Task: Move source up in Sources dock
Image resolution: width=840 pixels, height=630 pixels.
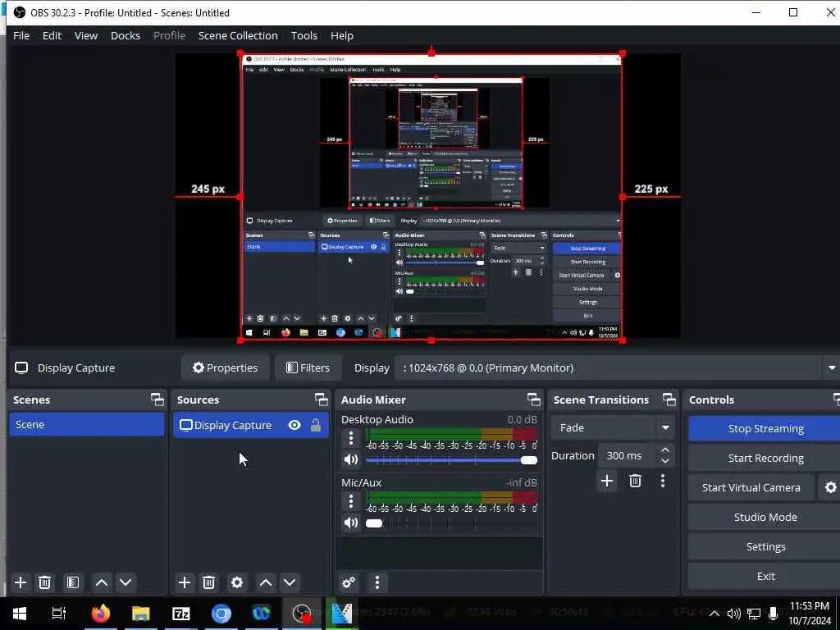Action: click(266, 582)
